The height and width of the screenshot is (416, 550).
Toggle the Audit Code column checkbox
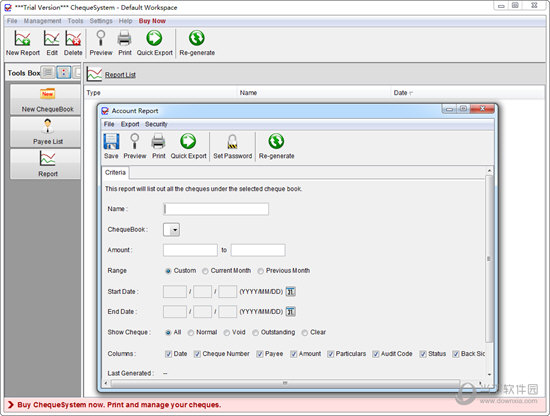376,354
